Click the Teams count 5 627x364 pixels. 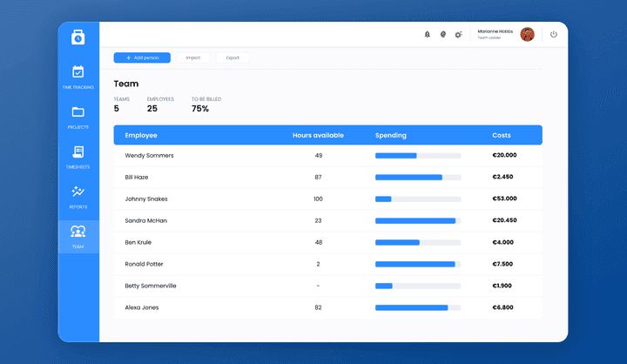[x=117, y=108]
